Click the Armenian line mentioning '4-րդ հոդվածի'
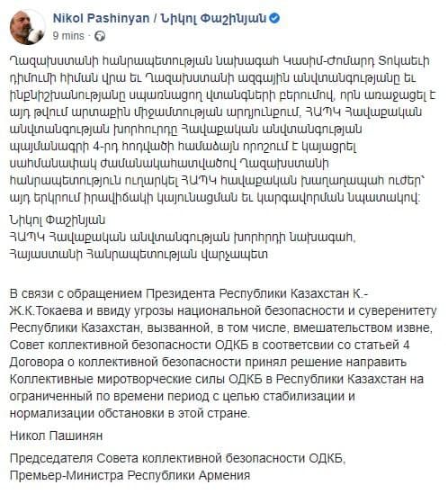 pyautogui.click(x=183, y=147)
